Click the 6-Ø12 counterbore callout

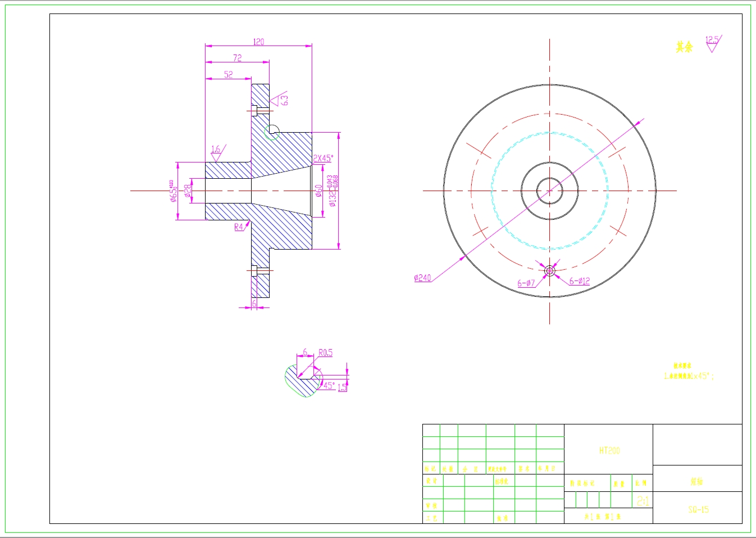coord(579,280)
